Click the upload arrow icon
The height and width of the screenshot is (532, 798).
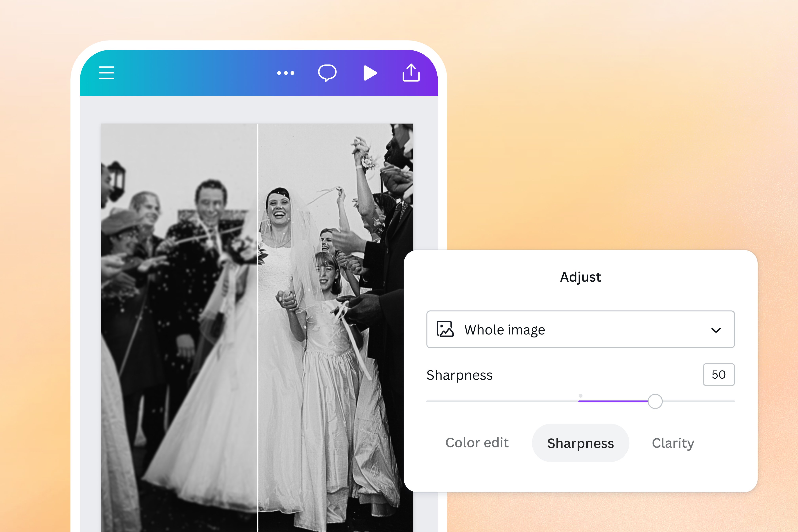coord(411,73)
